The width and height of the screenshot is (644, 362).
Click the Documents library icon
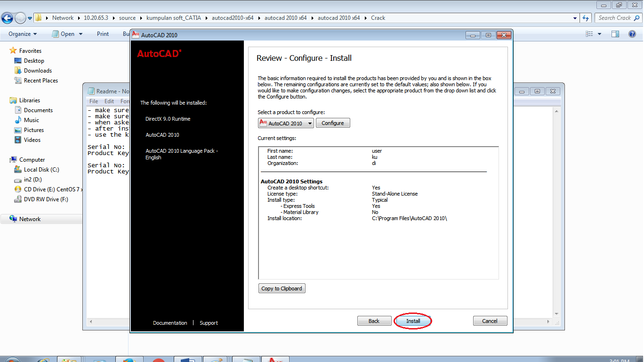click(x=18, y=110)
